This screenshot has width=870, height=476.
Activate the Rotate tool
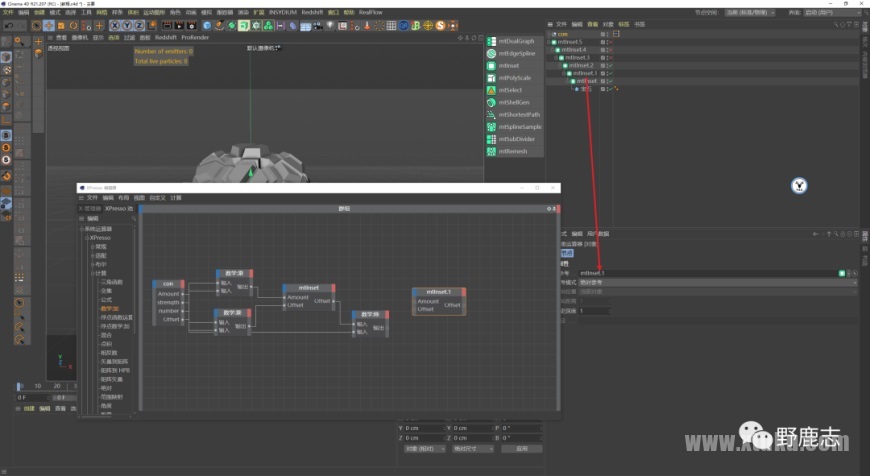click(73, 26)
